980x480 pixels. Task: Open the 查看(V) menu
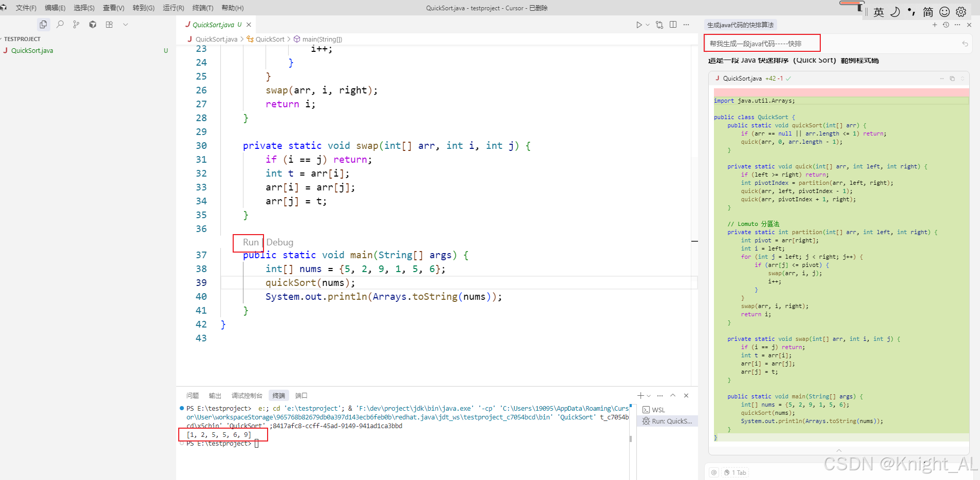[114, 8]
